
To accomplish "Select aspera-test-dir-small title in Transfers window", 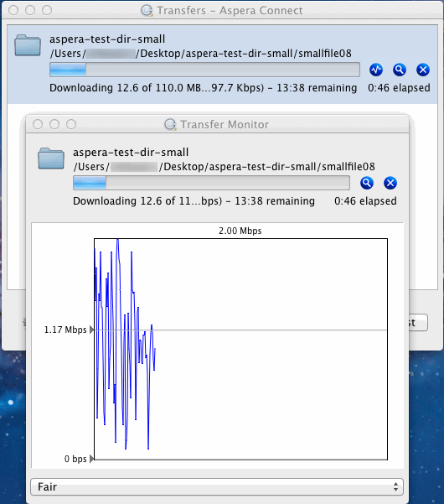I will tap(107, 39).
